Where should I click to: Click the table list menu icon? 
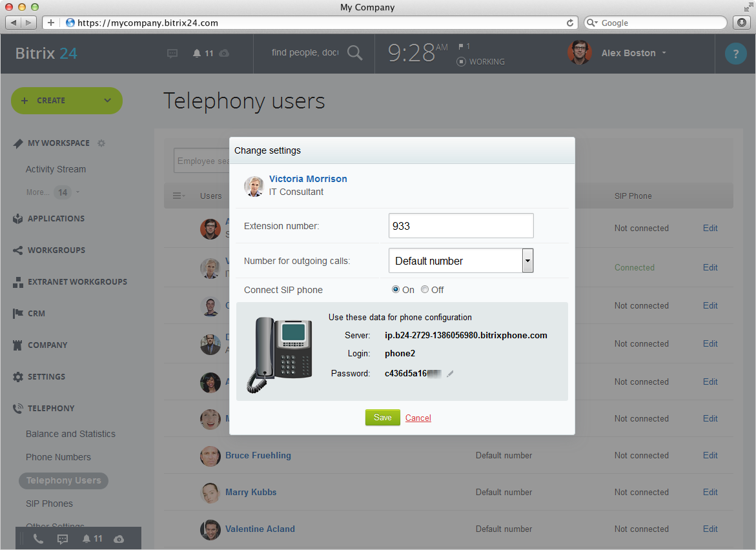(178, 196)
